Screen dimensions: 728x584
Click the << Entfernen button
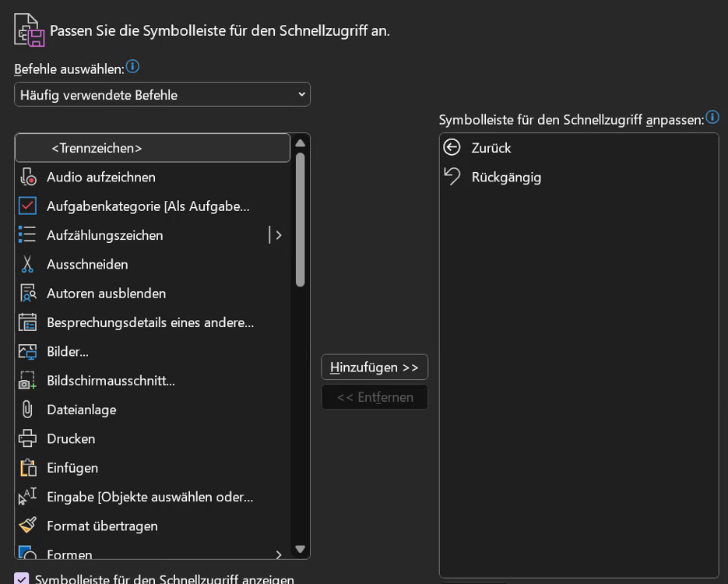pyautogui.click(x=375, y=397)
